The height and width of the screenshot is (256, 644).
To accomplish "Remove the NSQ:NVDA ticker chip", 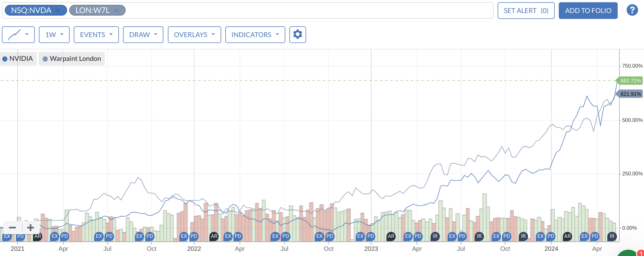I will (x=58, y=10).
